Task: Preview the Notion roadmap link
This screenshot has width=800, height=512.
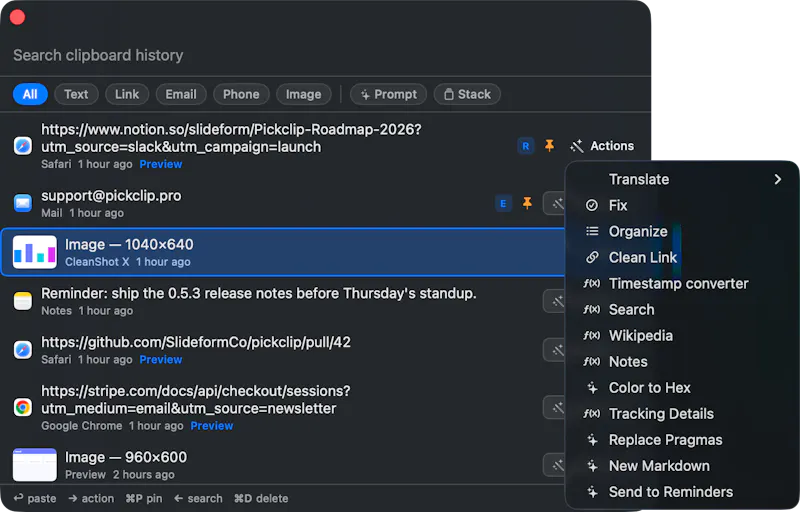Action: coord(161,164)
